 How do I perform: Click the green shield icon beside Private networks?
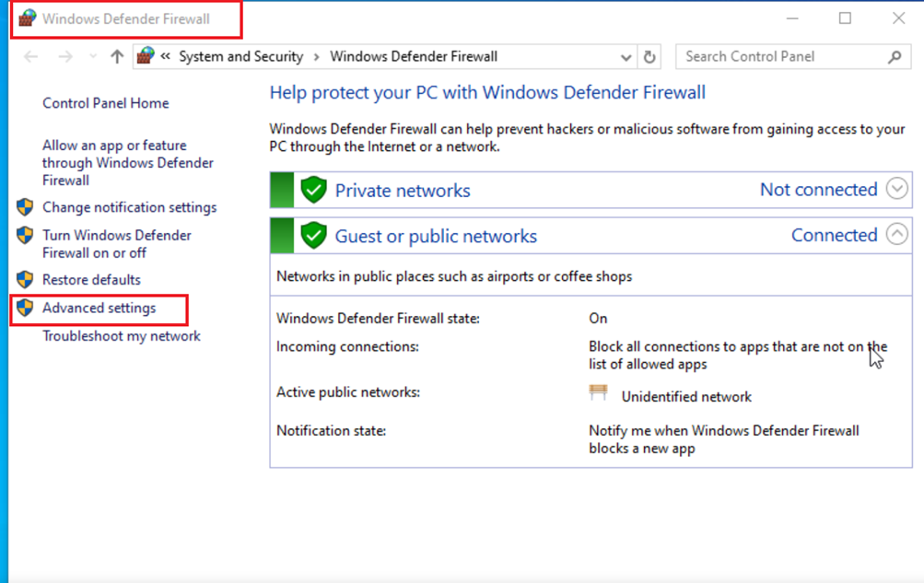pos(314,191)
